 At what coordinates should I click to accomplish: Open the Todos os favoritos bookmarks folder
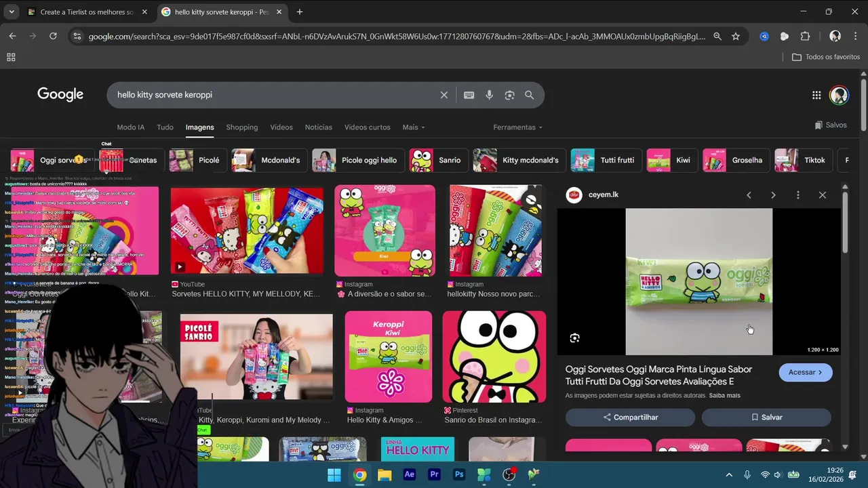tap(826, 57)
